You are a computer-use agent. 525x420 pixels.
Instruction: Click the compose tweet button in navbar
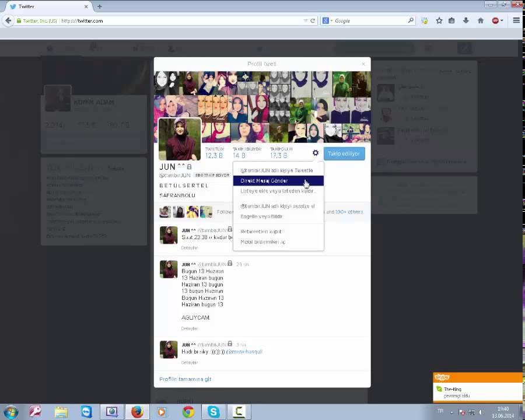pyautogui.click(x=464, y=48)
